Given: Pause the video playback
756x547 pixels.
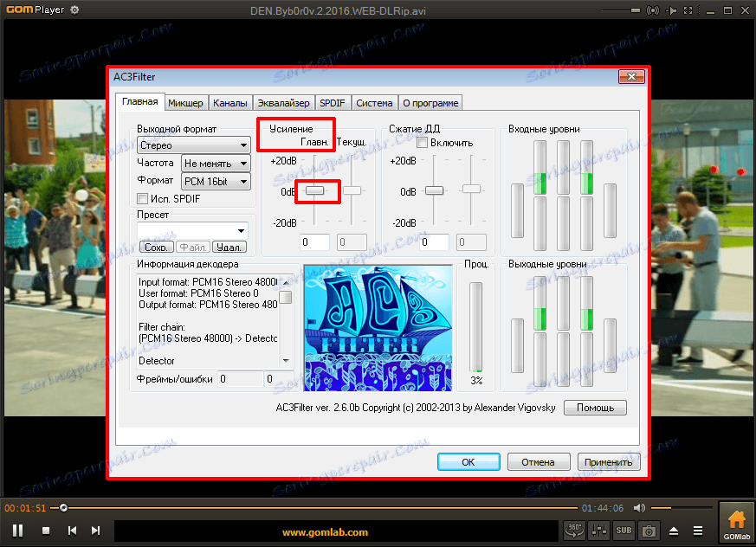Looking at the screenshot, I should tap(18, 531).
